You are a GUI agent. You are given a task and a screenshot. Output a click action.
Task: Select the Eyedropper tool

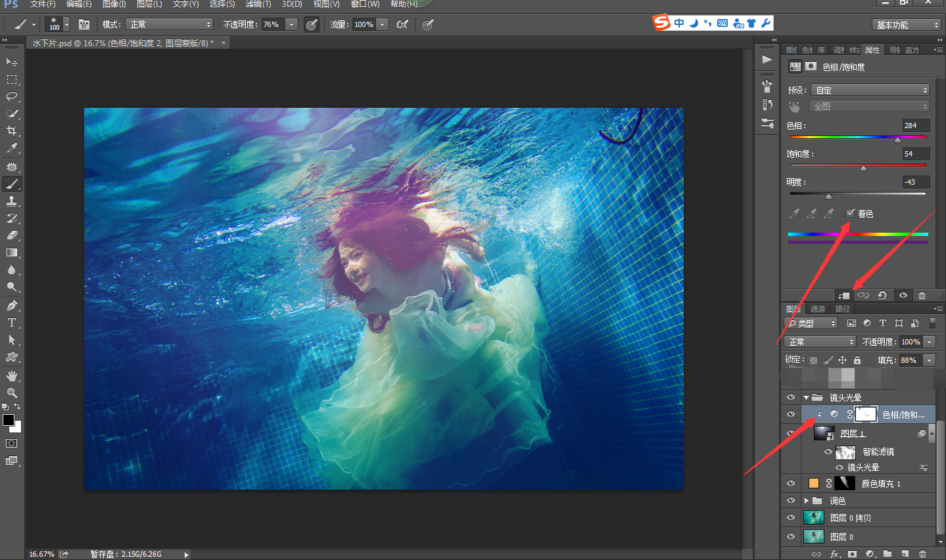(12, 149)
